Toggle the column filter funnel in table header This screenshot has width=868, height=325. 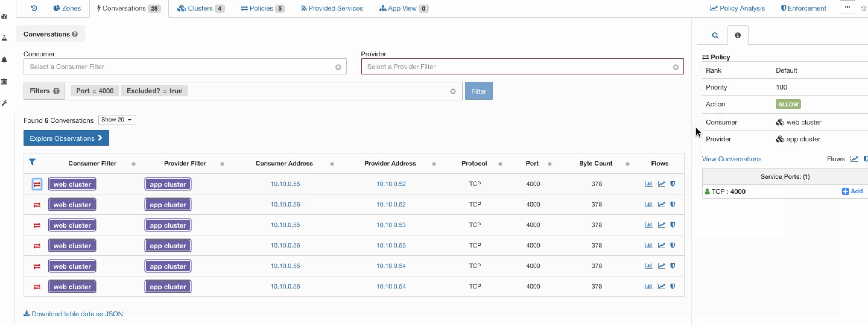(32, 162)
